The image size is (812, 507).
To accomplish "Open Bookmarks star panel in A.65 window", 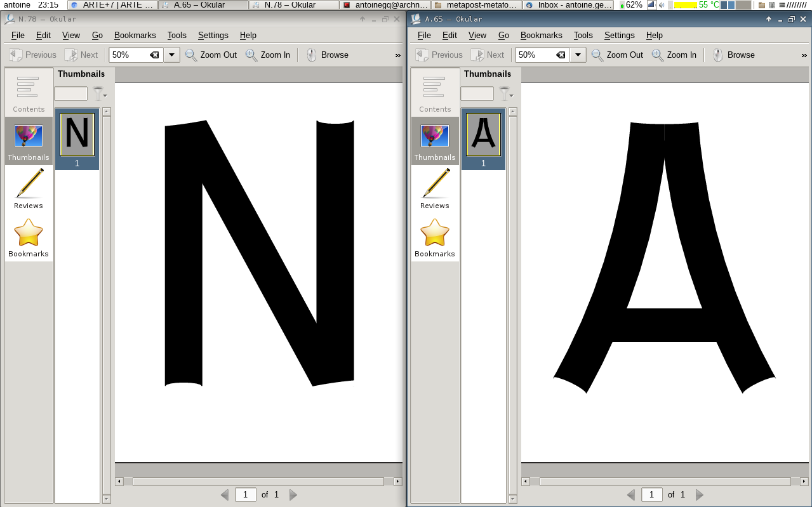I will [x=435, y=238].
